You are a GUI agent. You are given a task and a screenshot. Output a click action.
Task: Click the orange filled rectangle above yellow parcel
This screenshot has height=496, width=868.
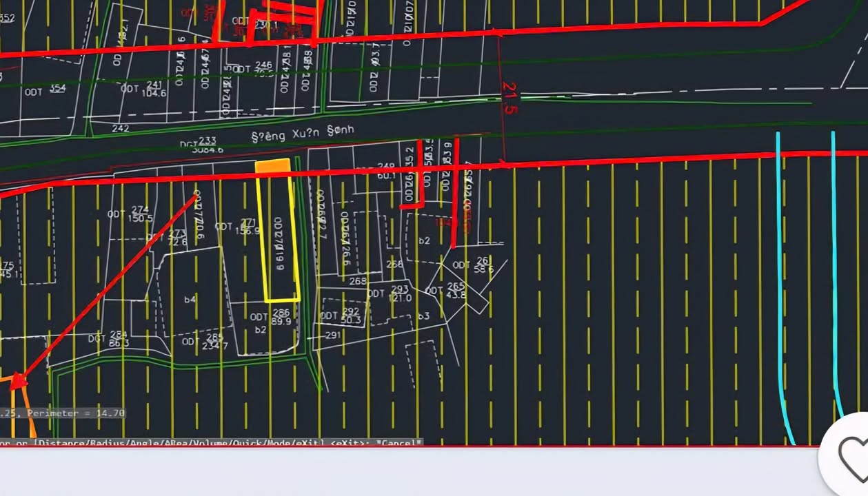[x=273, y=166]
